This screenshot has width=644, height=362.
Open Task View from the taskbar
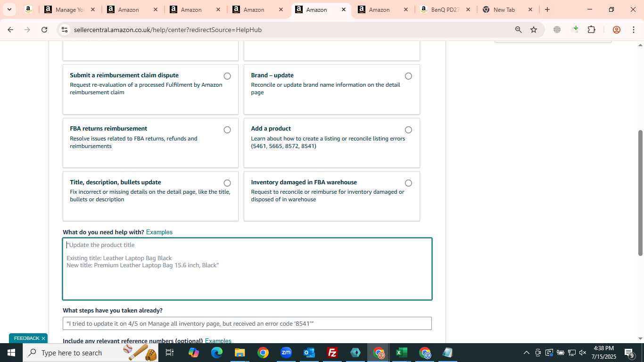point(170,353)
